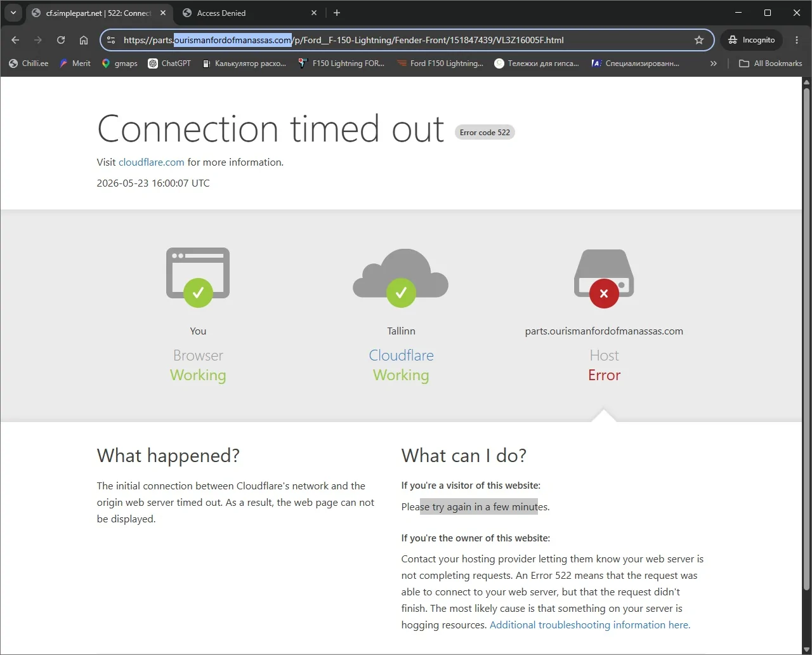Open the All Bookmarks folder
The image size is (812, 655).
(771, 63)
